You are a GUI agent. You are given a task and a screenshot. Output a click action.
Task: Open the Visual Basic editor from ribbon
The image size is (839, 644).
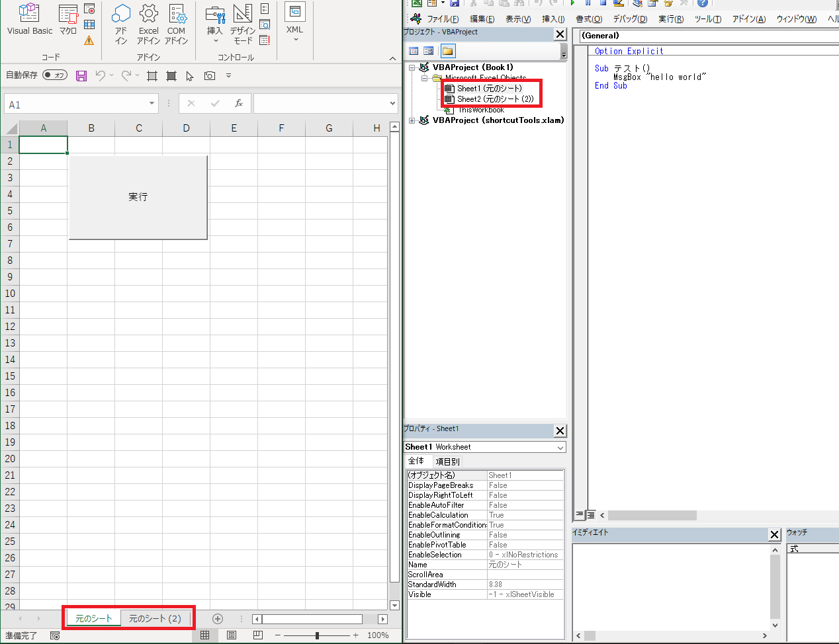[29, 20]
